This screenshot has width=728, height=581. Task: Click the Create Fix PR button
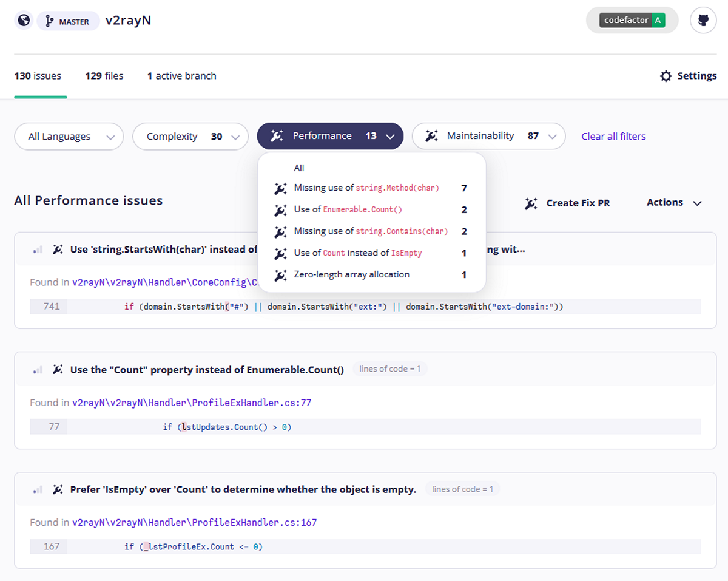[x=567, y=203]
